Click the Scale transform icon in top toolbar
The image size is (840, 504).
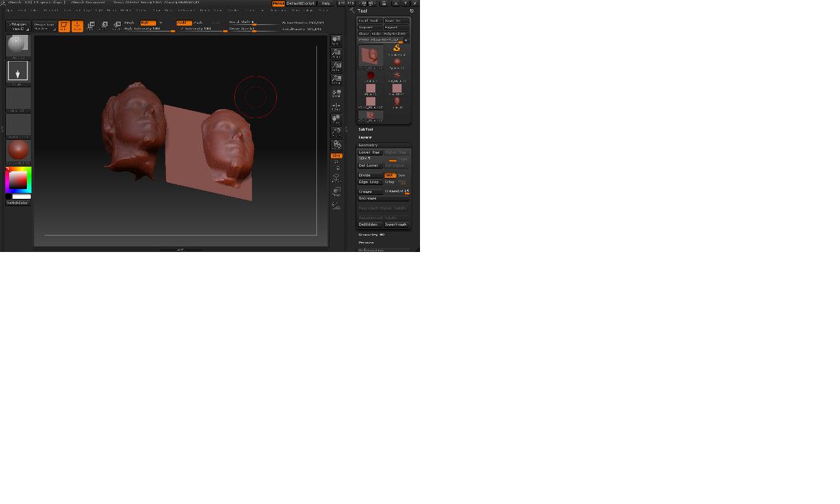(x=104, y=26)
